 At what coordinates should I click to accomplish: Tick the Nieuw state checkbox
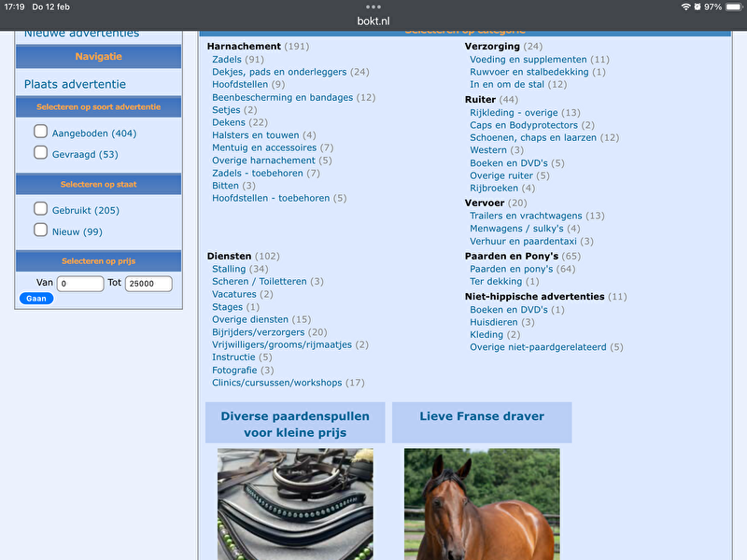coord(41,231)
